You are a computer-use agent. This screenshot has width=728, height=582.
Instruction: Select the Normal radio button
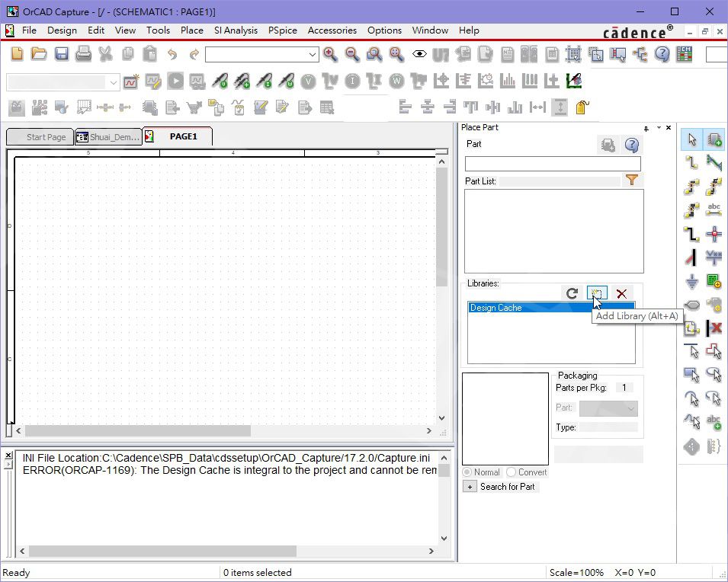(x=467, y=472)
